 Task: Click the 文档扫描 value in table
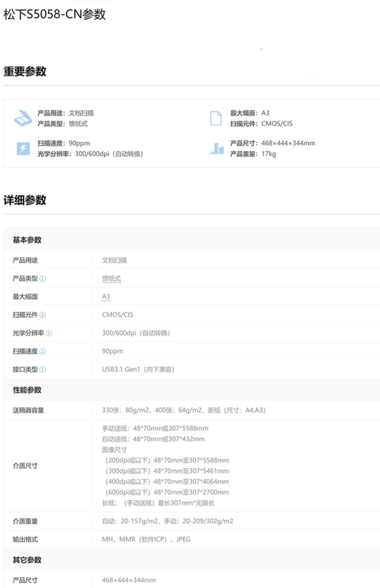pyautogui.click(x=114, y=260)
